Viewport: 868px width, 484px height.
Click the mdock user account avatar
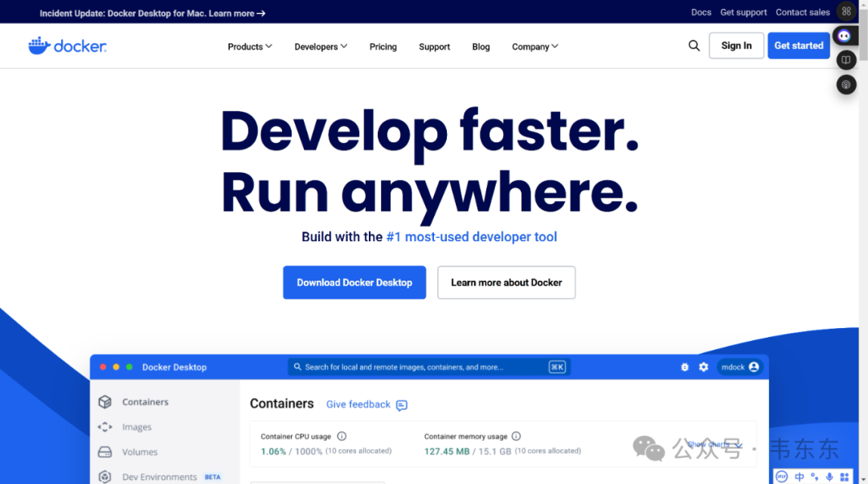753,367
